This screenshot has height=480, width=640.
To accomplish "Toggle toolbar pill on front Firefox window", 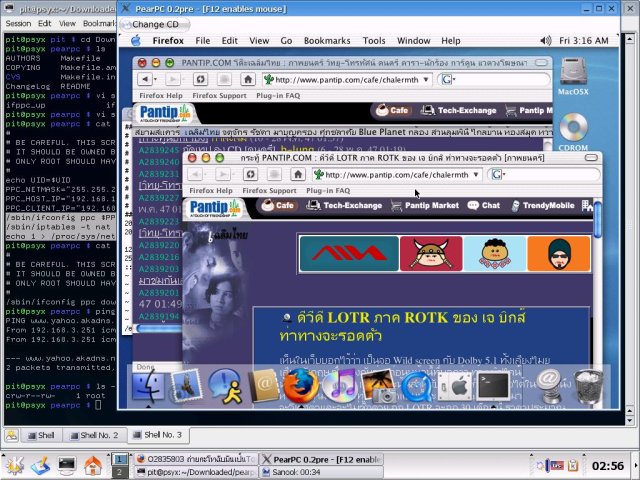I will pyautogui.click(x=591, y=158).
